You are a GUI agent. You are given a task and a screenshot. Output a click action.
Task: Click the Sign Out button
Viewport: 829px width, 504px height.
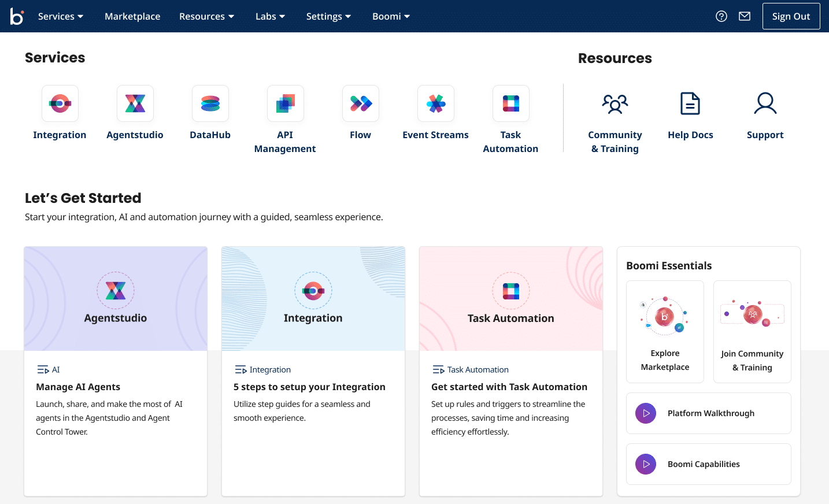[x=791, y=16]
